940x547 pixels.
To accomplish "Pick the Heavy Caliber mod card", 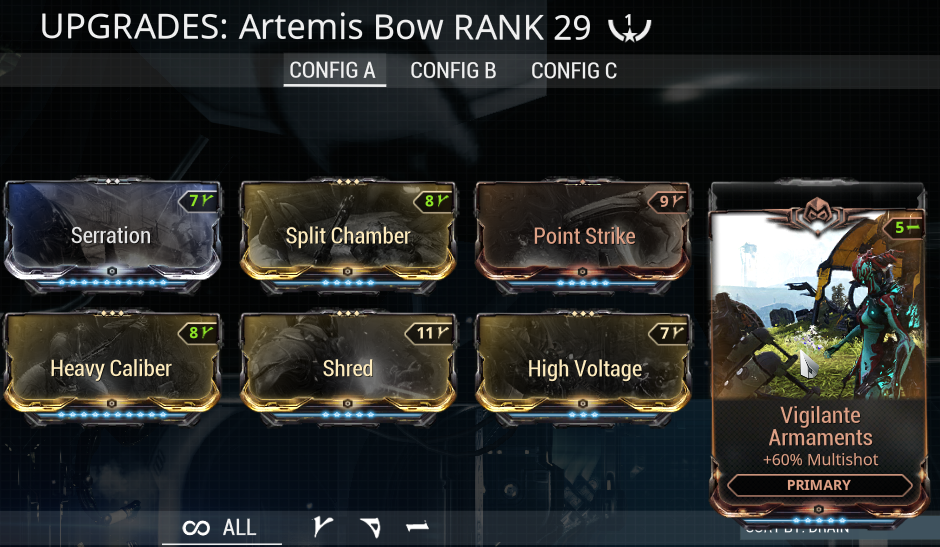I will pyautogui.click(x=112, y=368).
